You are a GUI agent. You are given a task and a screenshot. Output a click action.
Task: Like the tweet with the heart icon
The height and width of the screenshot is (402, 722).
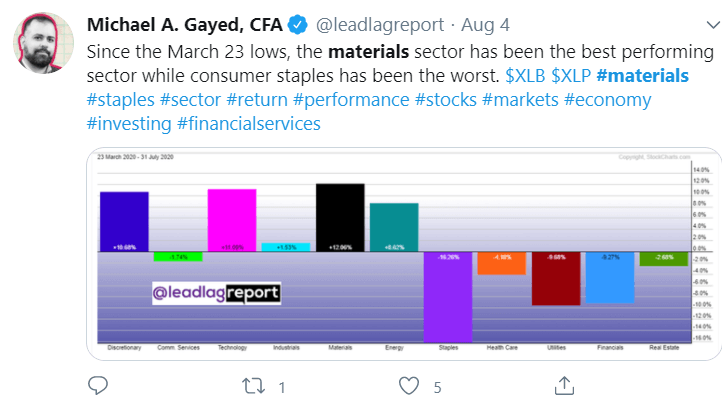408,385
